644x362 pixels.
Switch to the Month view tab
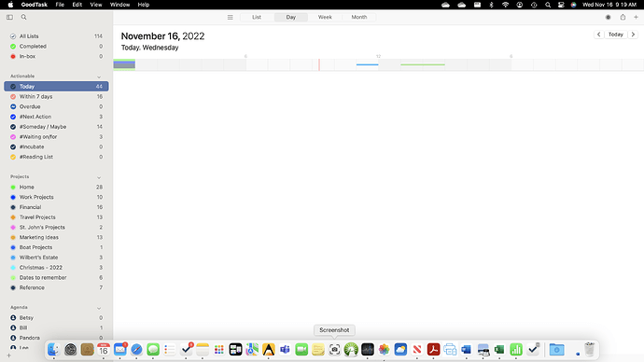359,17
